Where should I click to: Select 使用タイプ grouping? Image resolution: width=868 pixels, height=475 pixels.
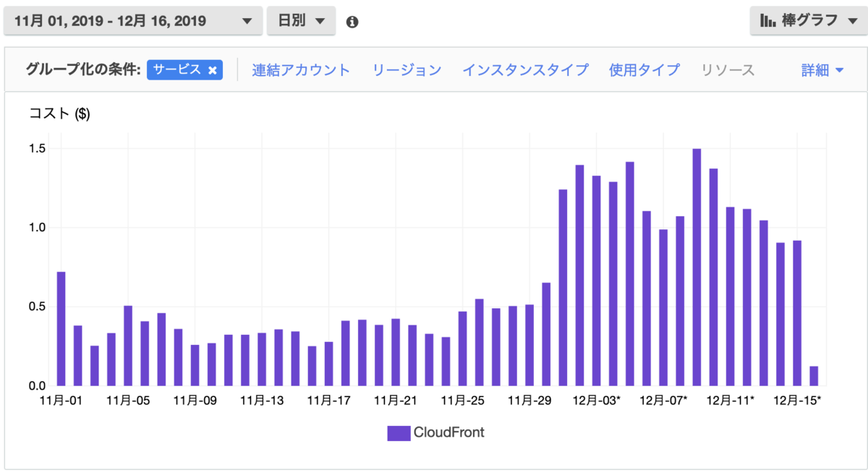[644, 69]
